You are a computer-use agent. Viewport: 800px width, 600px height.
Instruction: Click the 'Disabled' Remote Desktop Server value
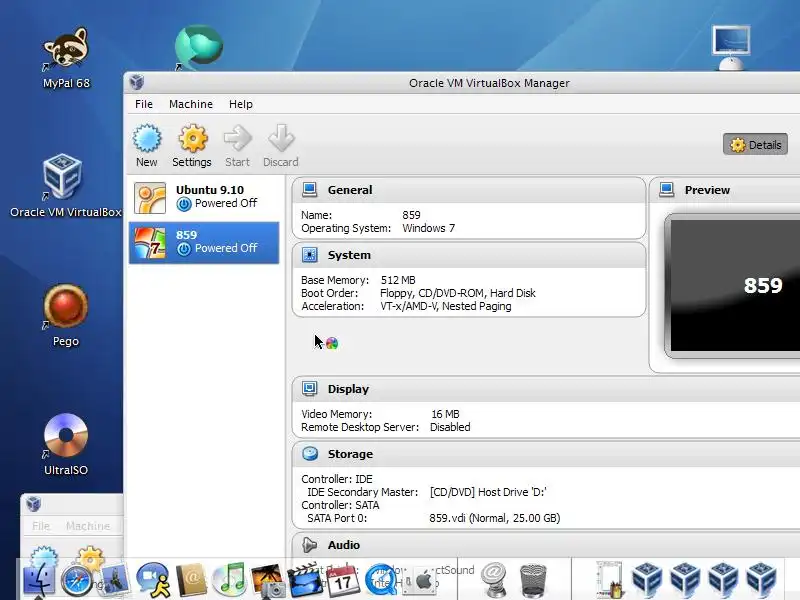pos(450,427)
